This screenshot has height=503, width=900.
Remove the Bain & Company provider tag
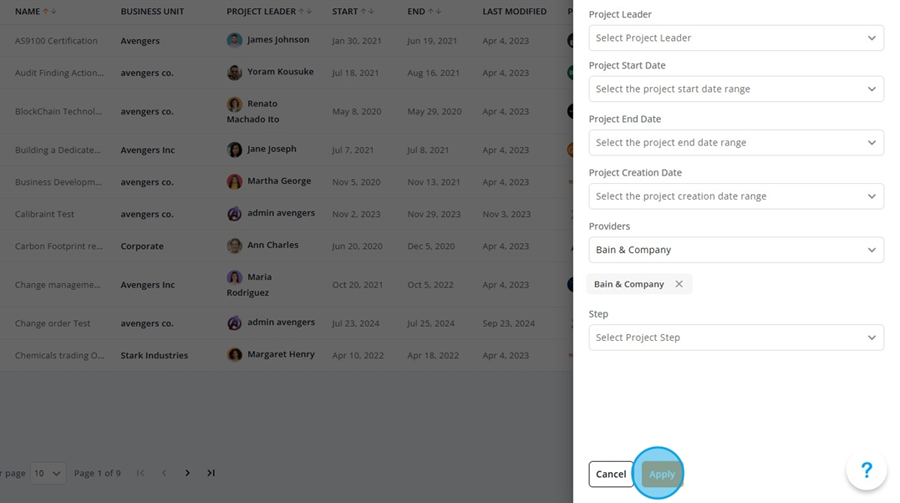click(679, 284)
